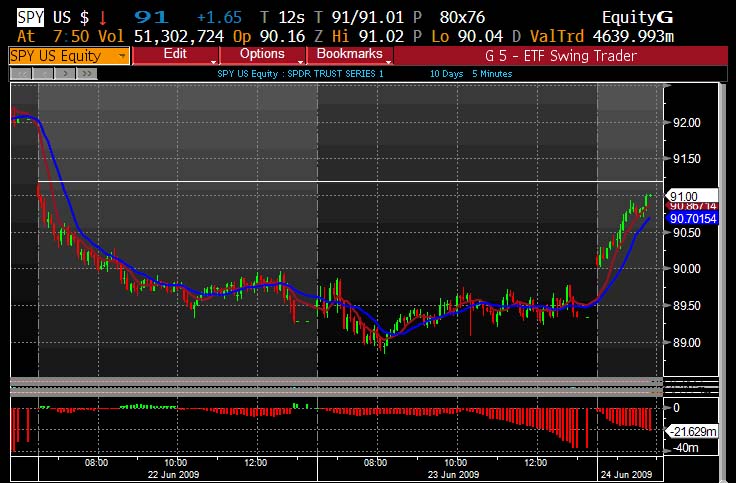This screenshot has height=483, width=736.
Task: Jump to the latest data with the double-right arrow
Action: coord(87,74)
